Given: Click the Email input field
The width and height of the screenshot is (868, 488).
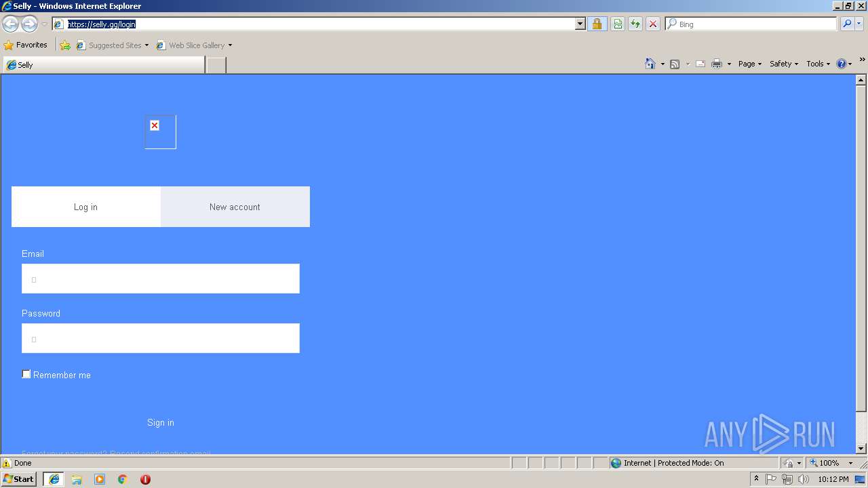Looking at the screenshot, I should pos(161,279).
